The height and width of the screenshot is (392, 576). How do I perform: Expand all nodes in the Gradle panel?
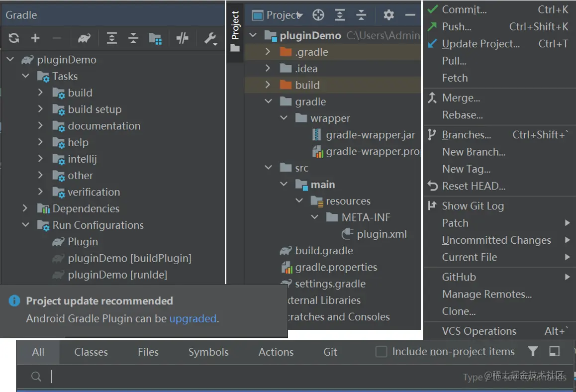(x=112, y=38)
